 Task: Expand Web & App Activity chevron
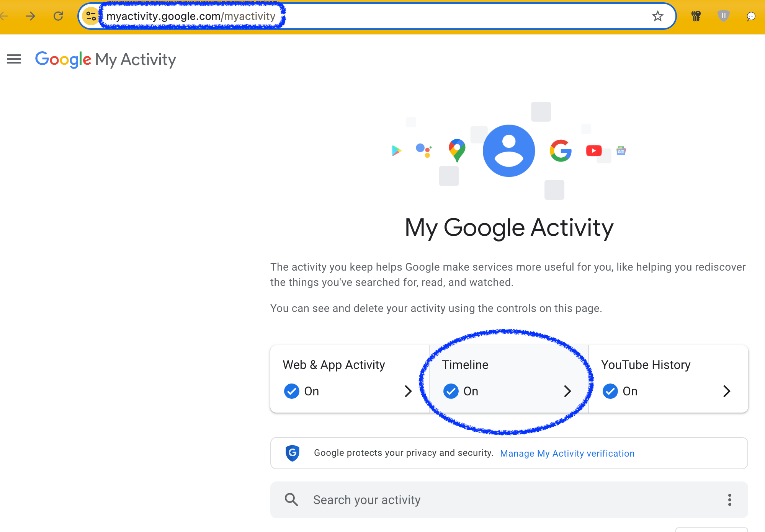(x=408, y=391)
